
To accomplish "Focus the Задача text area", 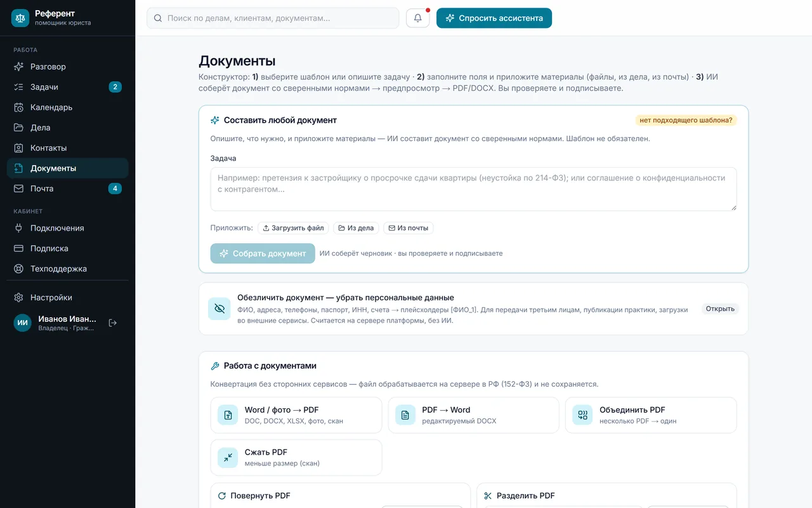I will [x=473, y=189].
